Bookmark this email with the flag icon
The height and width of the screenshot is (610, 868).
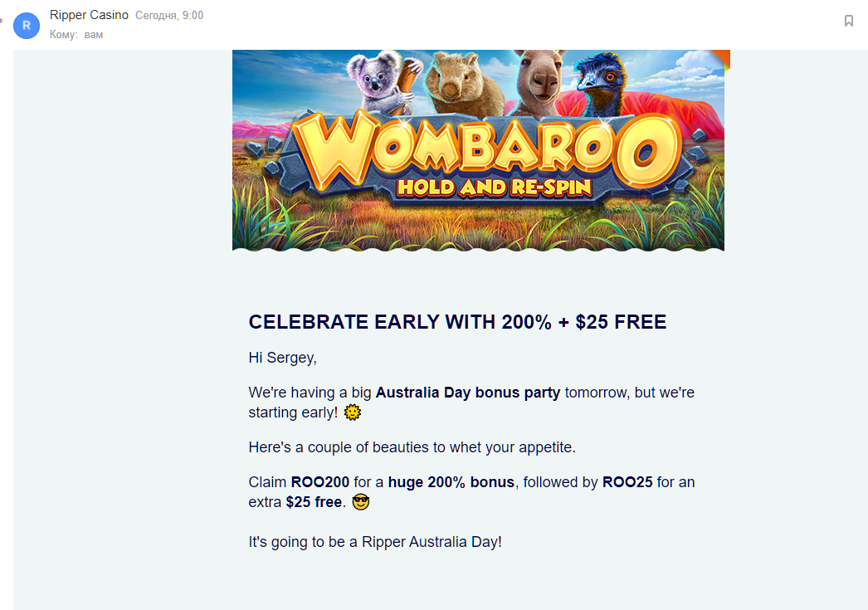pos(849,21)
